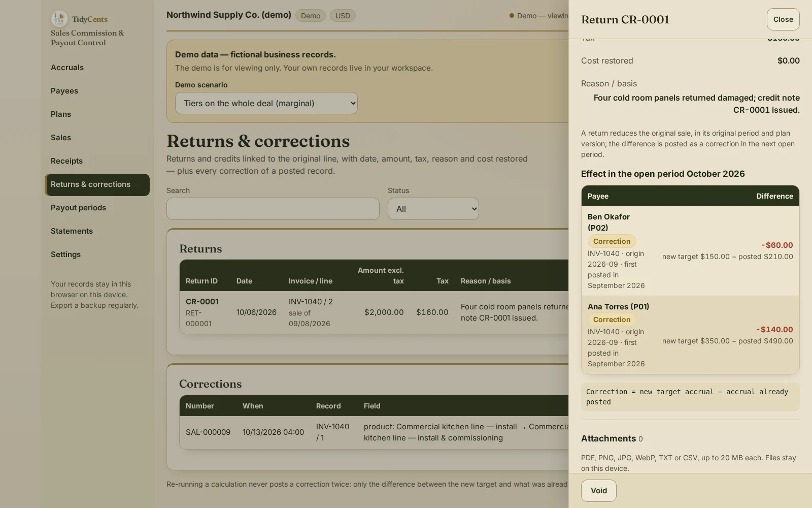Click the -$60.00 difference value
Image resolution: width=812 pixels, height=508 pixels.
click(x=777, y=245)
